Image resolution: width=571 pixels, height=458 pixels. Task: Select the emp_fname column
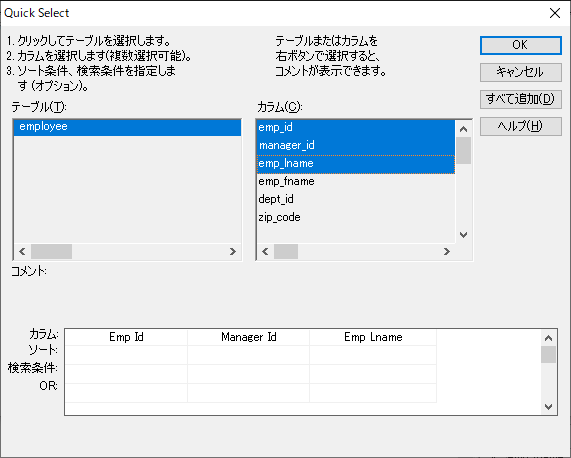pyautogui.click(x=356, y=181)
